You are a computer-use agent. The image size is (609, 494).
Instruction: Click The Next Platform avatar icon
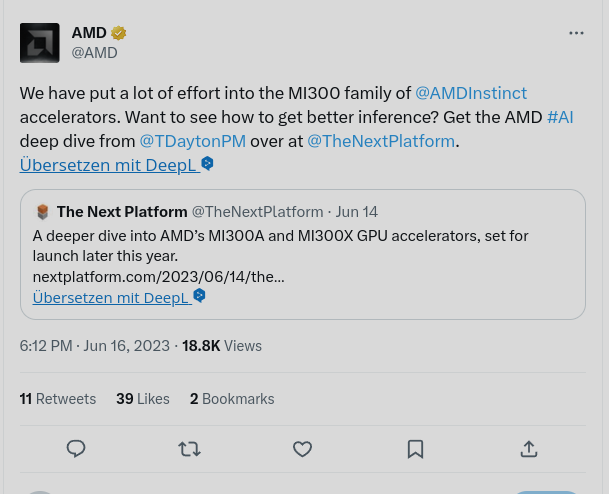point(43,212)
